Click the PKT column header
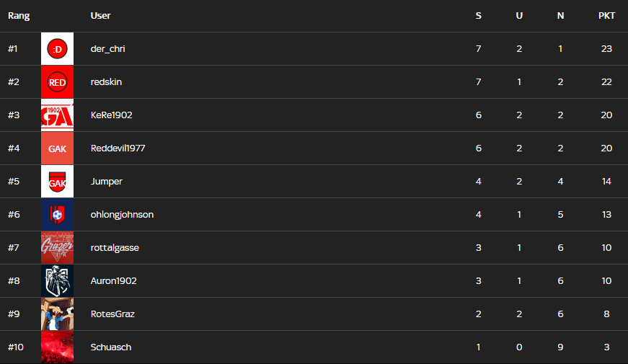Viewport: 628px width, 364px height. [x=606, y=16]
